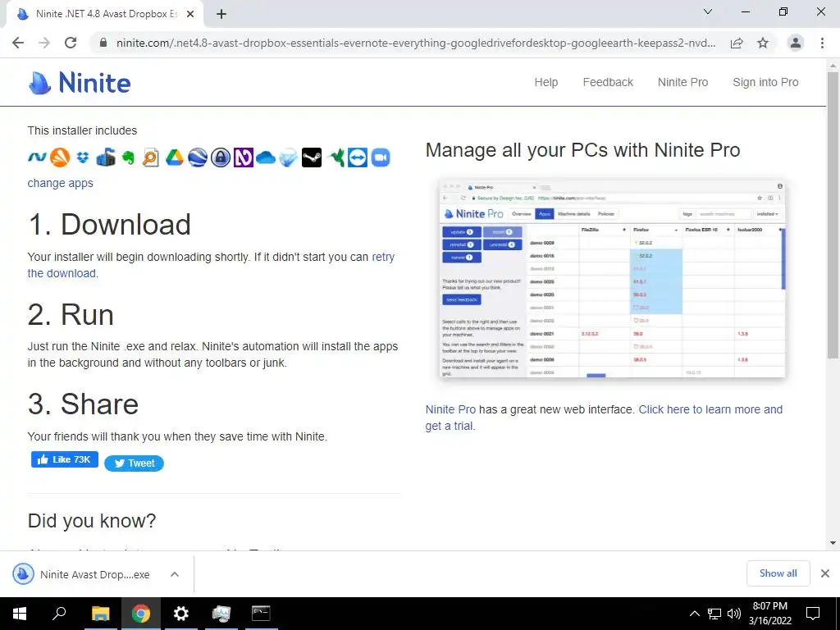840x630 pixels.
Task: Click the Facebook Like 73K button
Action: [65, 459]
